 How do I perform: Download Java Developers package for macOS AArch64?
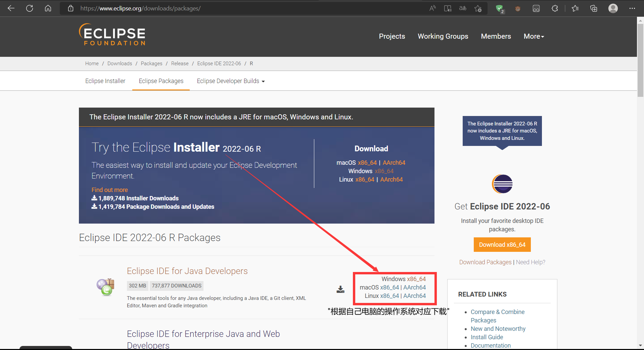click(414, 287)
